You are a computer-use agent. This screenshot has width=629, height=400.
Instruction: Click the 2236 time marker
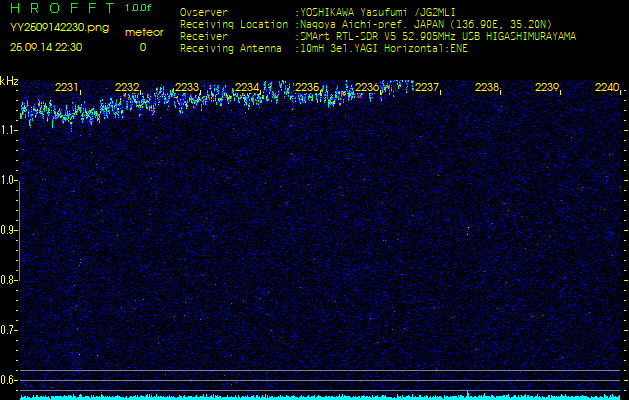pyautogui.click(x=367, y=87)
